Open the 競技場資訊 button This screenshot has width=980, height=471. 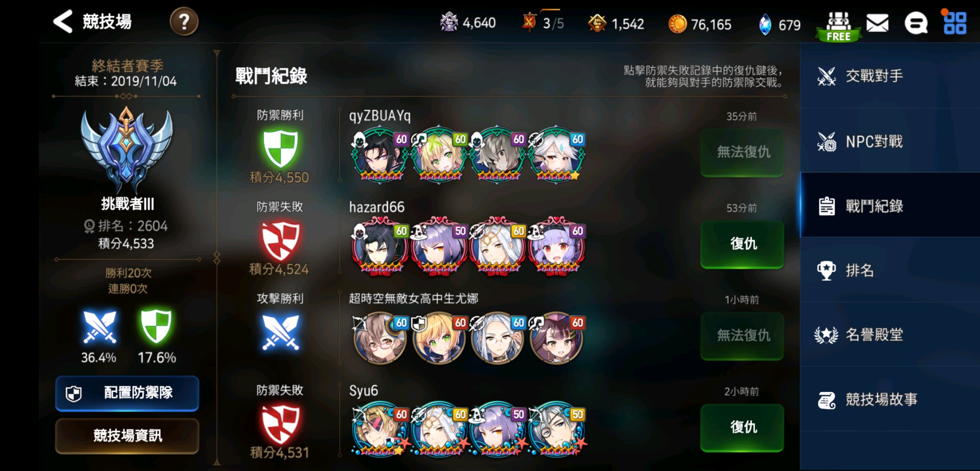(x=127, y=435)
